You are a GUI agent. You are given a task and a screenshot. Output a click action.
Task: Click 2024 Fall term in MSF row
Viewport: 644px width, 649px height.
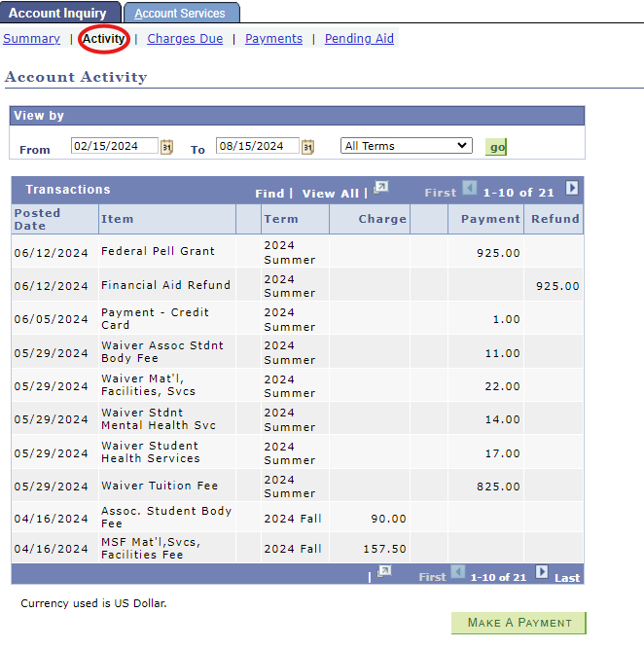pyautogui.click(x=293, y=549)
